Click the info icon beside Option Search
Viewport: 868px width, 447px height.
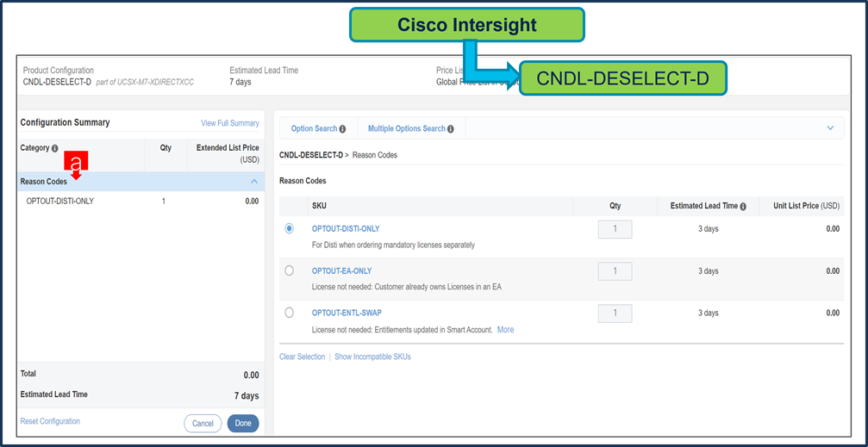coord(343,129)
